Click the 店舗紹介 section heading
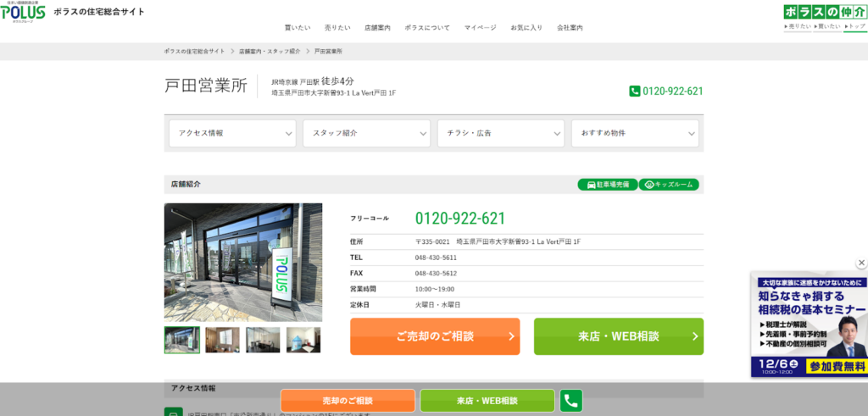 186,184
